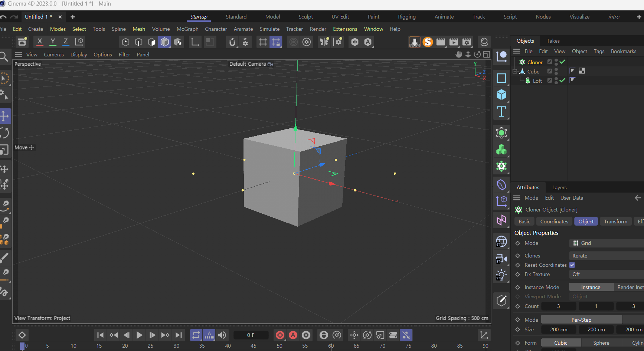Screen dimensions: 644x351
Task: Add a Cube primitive icon
Action: [501, 95]
